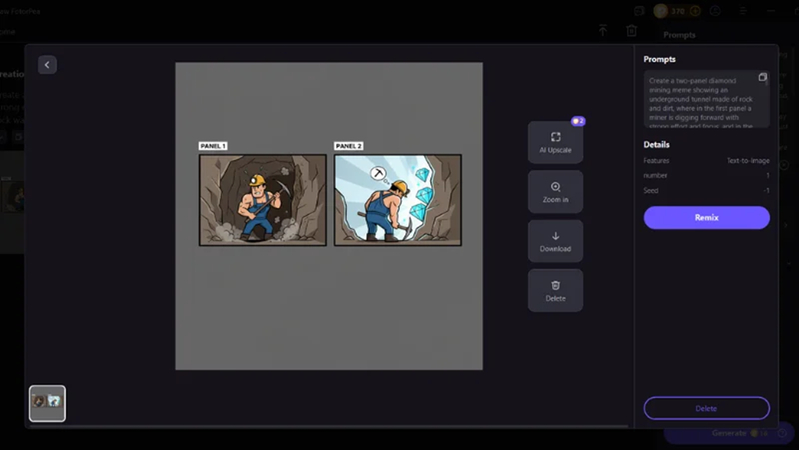
Task: Click the upload icon in the top toolbar
Action: point(603,31)
